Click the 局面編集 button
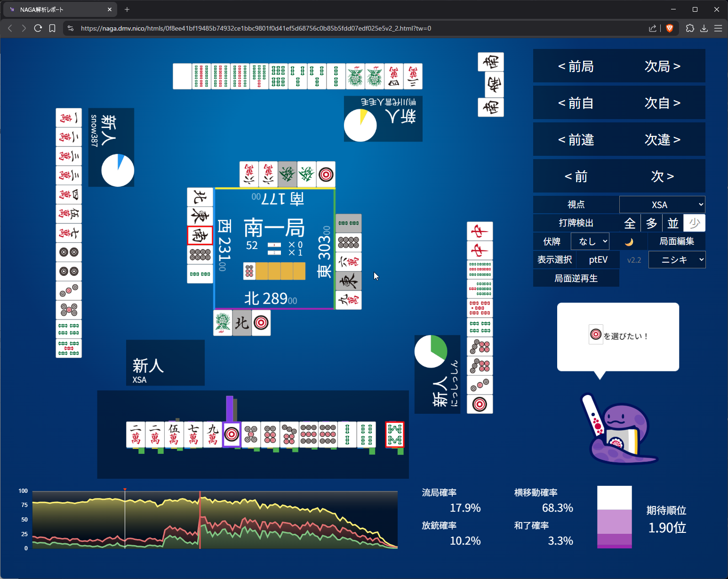The height and width of the screenshot is (579, 728). tap(676, 241)
